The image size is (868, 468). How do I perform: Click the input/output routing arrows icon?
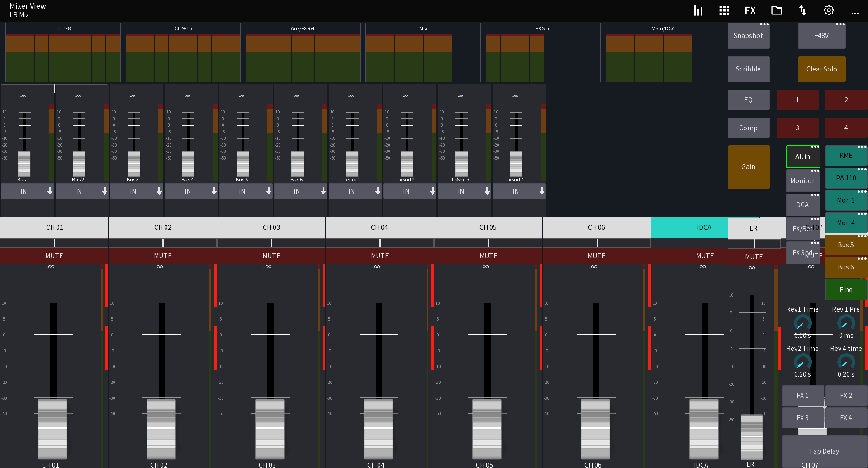tap(802, 10)
